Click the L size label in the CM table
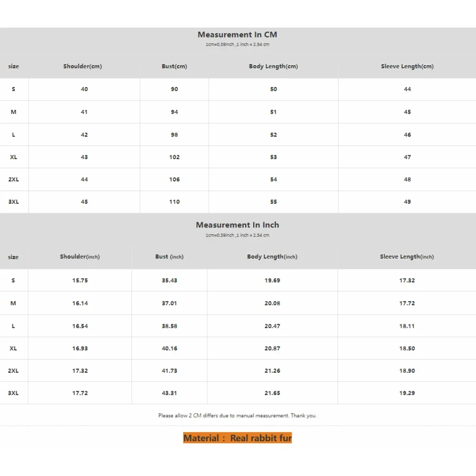This screenshot has width=476, height=476. (13, 135)
